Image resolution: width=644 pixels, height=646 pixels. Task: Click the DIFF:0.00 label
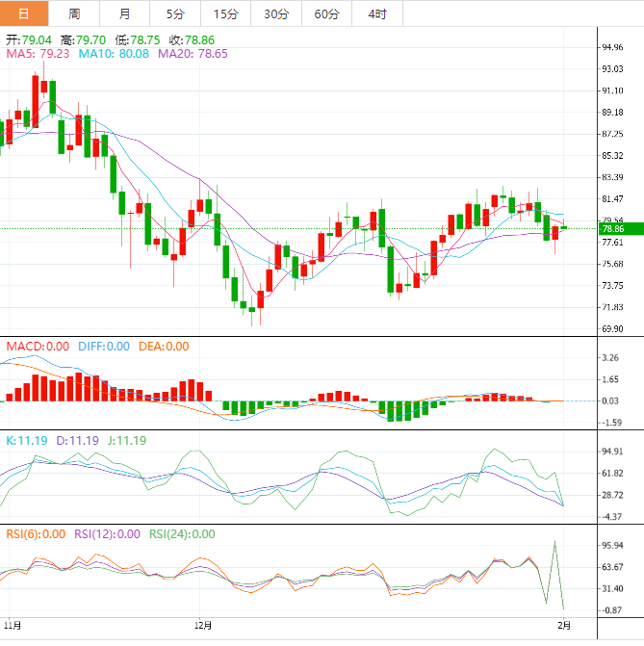coord(104,346)
